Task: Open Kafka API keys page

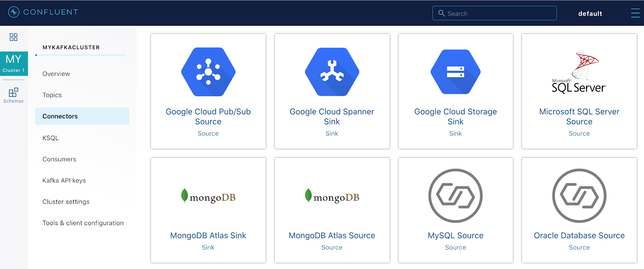Action: tap(64, 180)
